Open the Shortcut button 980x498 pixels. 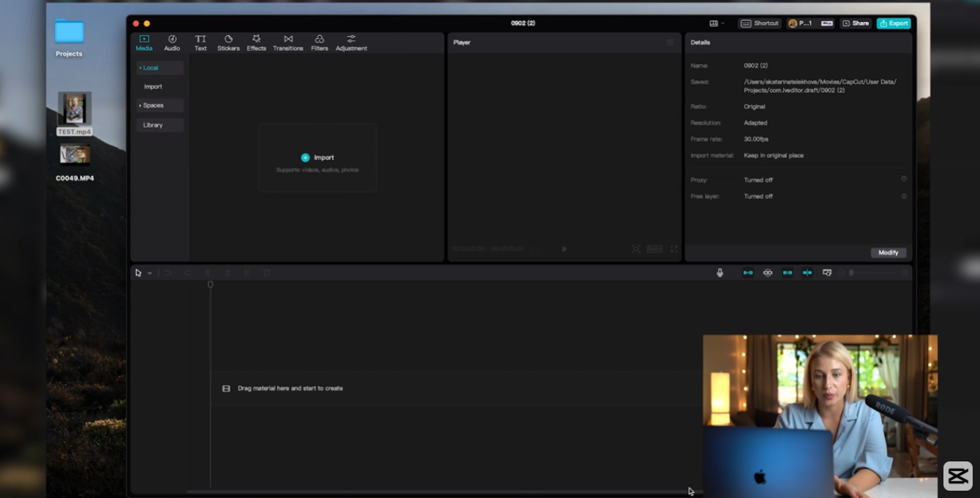pyautogui.click(x=760, y=23)
